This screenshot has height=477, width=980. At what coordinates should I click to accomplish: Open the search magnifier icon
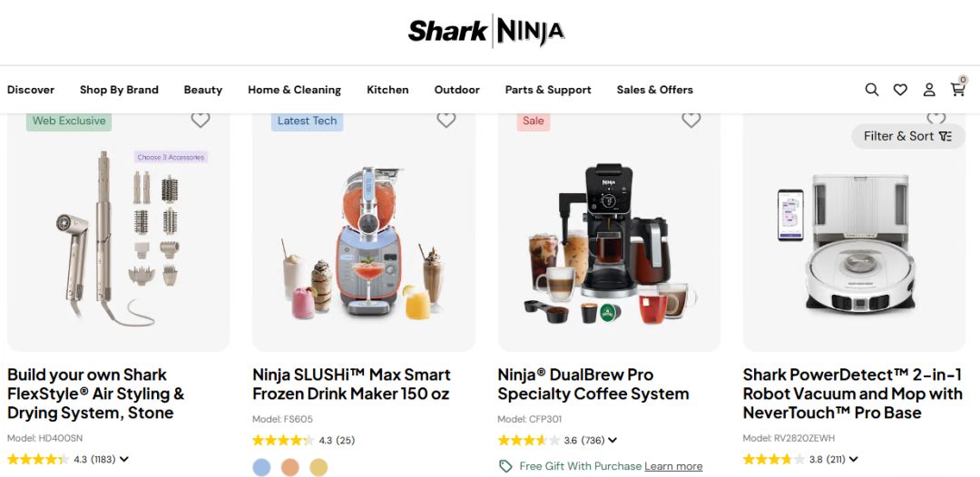coord(872,89)
